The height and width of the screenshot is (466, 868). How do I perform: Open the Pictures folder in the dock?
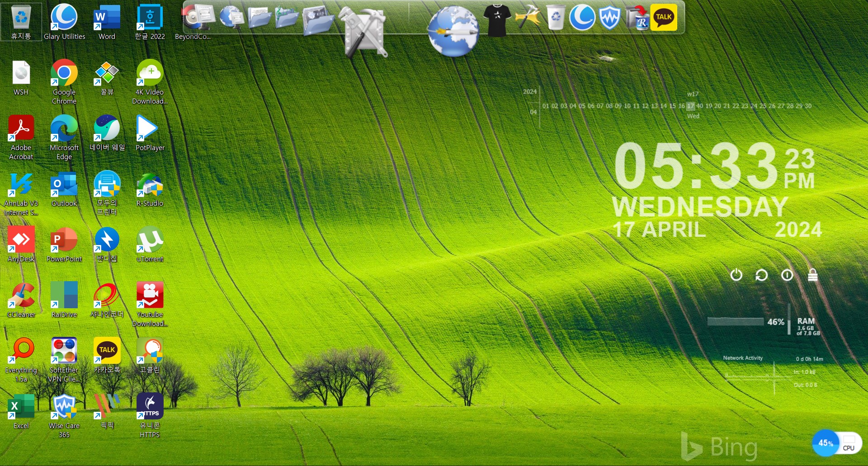[x=319, y=20]
